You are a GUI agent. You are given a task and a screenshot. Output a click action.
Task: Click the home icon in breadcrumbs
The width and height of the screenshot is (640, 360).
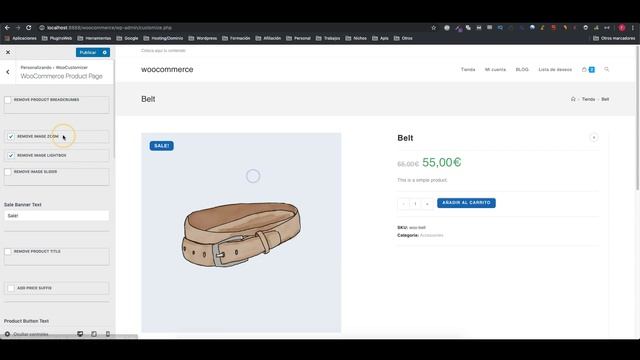[573, 99]
